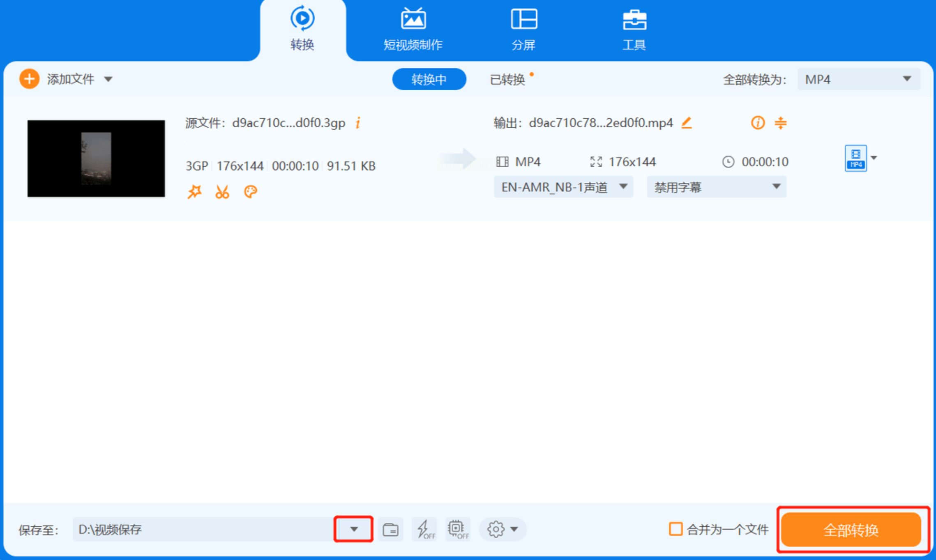Open output folder icon
936x560 pixels.
pyautogui.click(x=390, y=530)
